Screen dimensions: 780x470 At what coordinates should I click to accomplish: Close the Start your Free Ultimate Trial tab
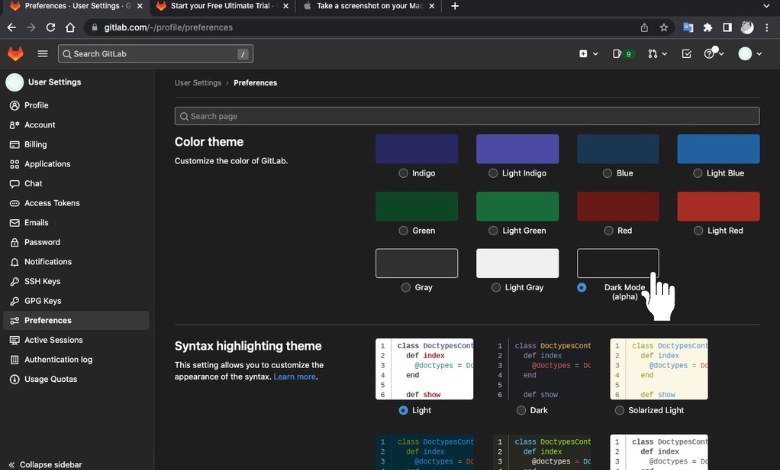(x=286, y=6)
